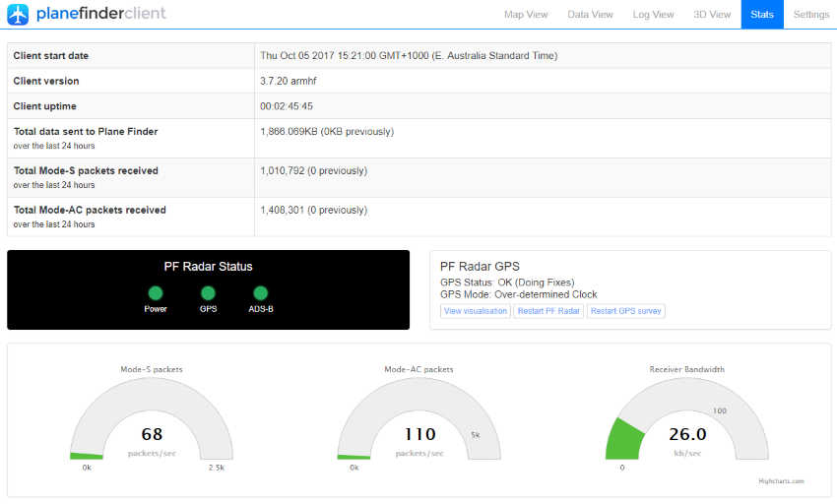The image size is (837, 504).
Task: Click the Restart PF Radar button
Action: [x=548, y=311]
